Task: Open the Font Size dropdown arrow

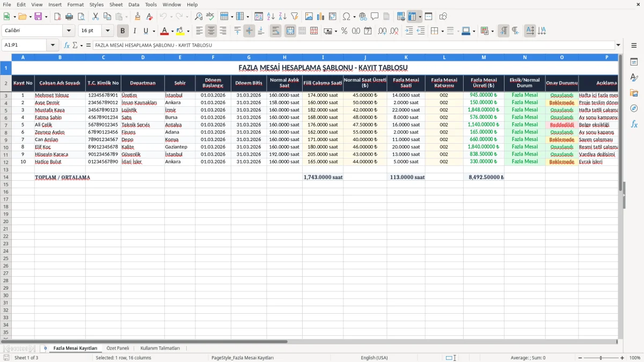Action: point(108,31)
